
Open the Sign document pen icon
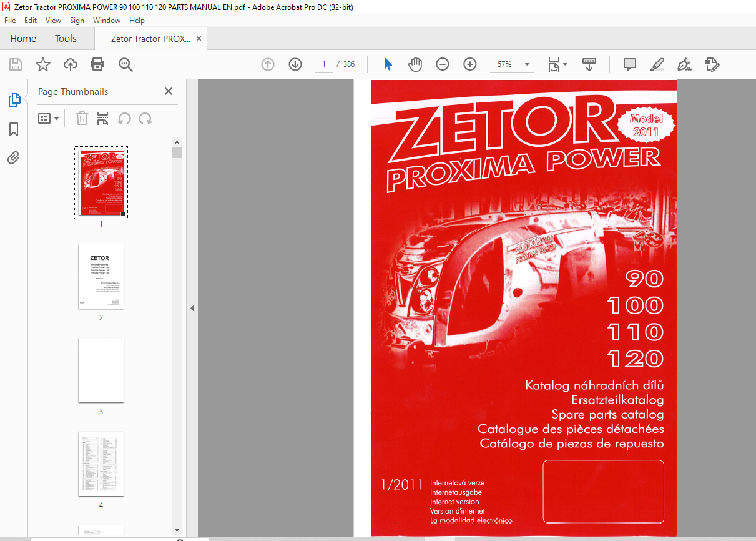(685, 64)
